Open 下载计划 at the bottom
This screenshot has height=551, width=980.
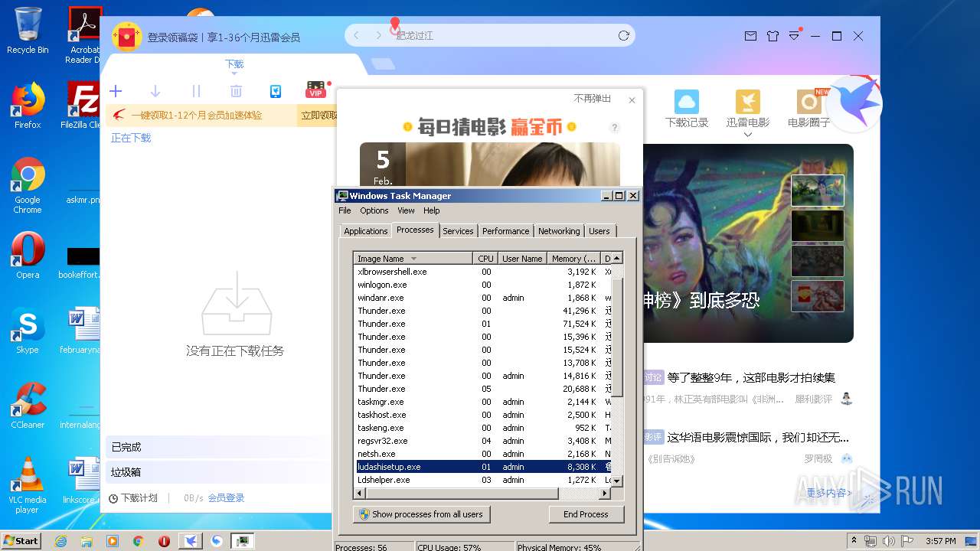point(132,498)
